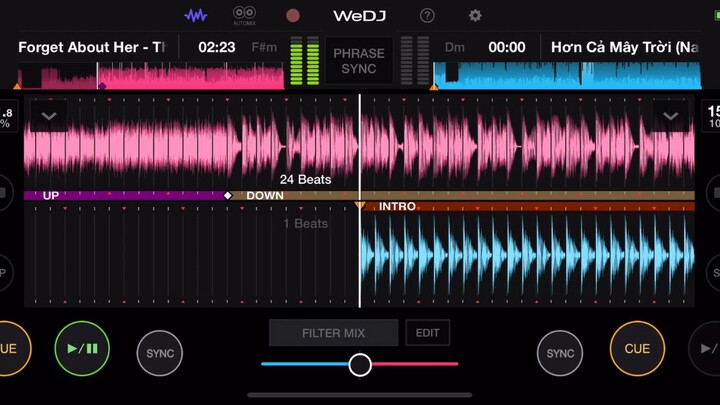Start recording with the red record button

pyautogui.click(x=293, y=16)
